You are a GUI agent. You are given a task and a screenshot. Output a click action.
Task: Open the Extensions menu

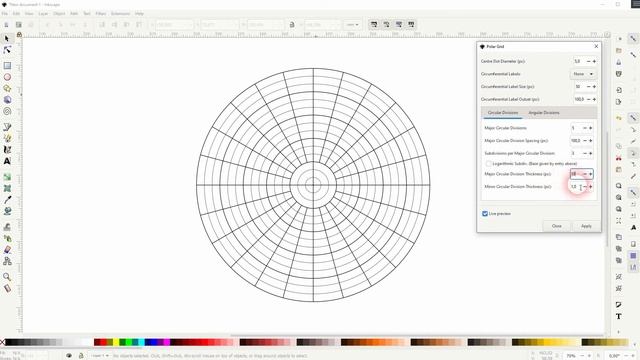120,13
